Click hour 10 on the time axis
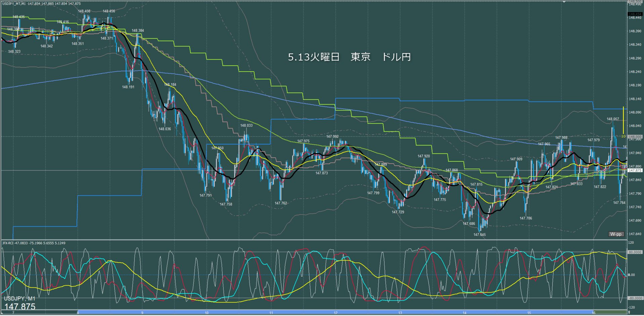Image resolution: width=644 pixels, height=316 pixels. [x=207, y=313]
